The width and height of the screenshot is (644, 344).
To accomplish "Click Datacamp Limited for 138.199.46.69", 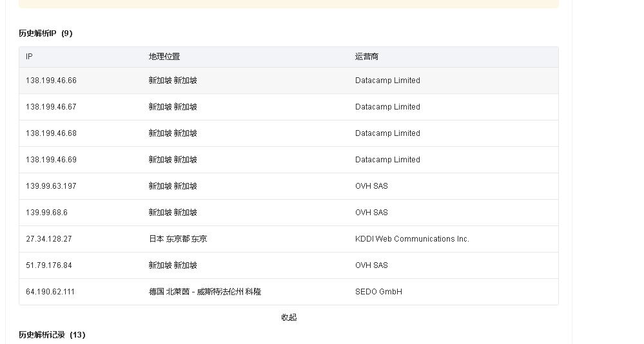I will [x=387, y=160].
